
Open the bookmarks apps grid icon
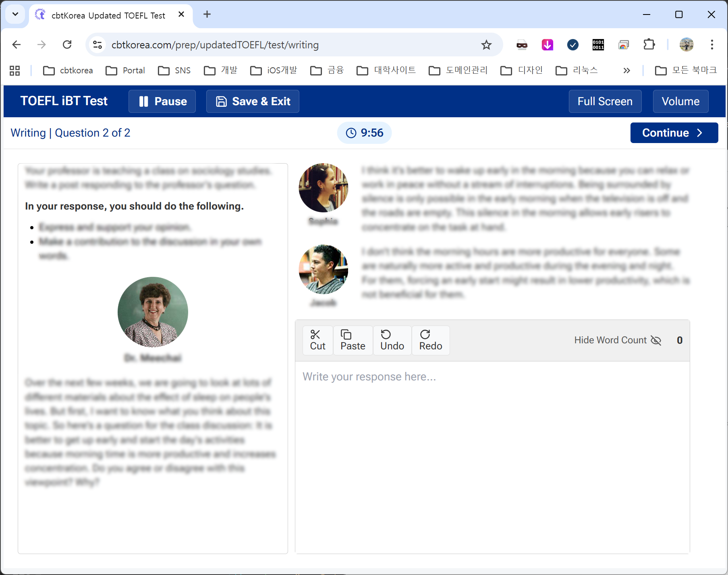(x=15, y=71)
